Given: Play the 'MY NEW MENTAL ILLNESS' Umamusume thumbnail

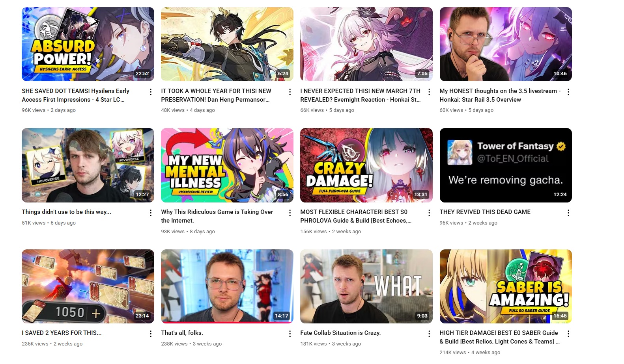Looking at the screenshot, I should click(227, 165).
